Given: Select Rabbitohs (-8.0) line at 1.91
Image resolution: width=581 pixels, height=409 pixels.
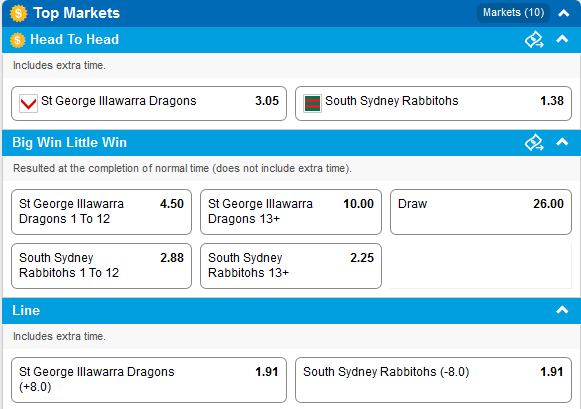Looking at the screenshot, I should (433, 380).
